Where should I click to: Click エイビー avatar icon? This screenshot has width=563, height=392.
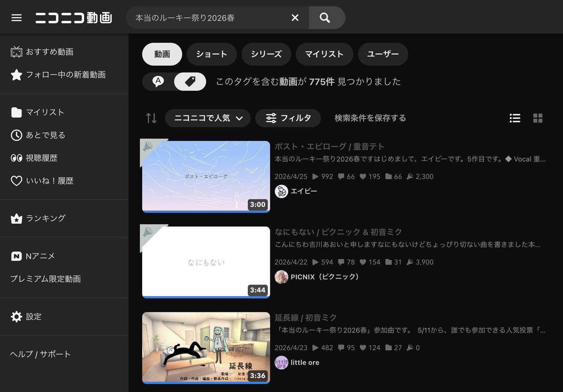pyautogui.click(x=281, y=191)
